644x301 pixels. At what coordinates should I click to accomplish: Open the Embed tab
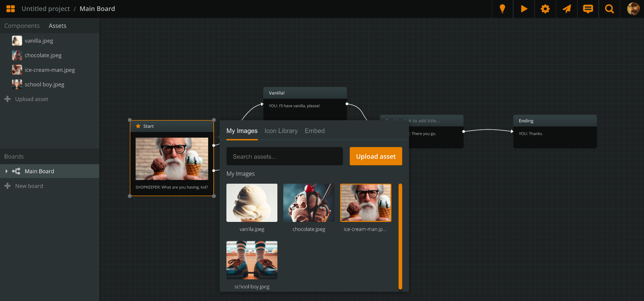pos(314,131)
